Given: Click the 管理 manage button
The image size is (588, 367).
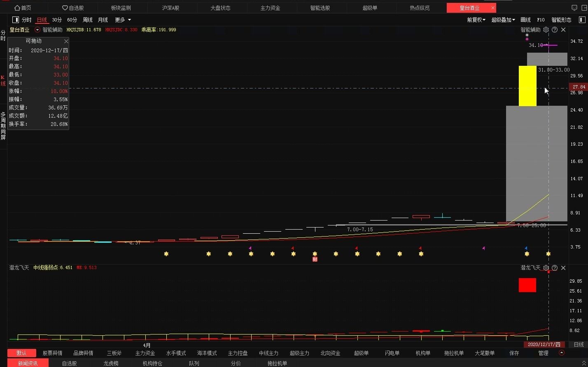Looking at the screenshot, I should (543, 353).
